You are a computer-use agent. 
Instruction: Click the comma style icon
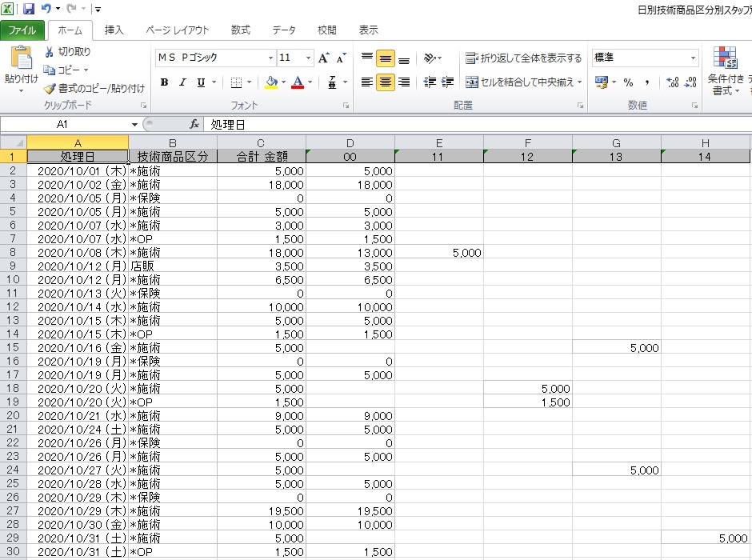[647, 82]
